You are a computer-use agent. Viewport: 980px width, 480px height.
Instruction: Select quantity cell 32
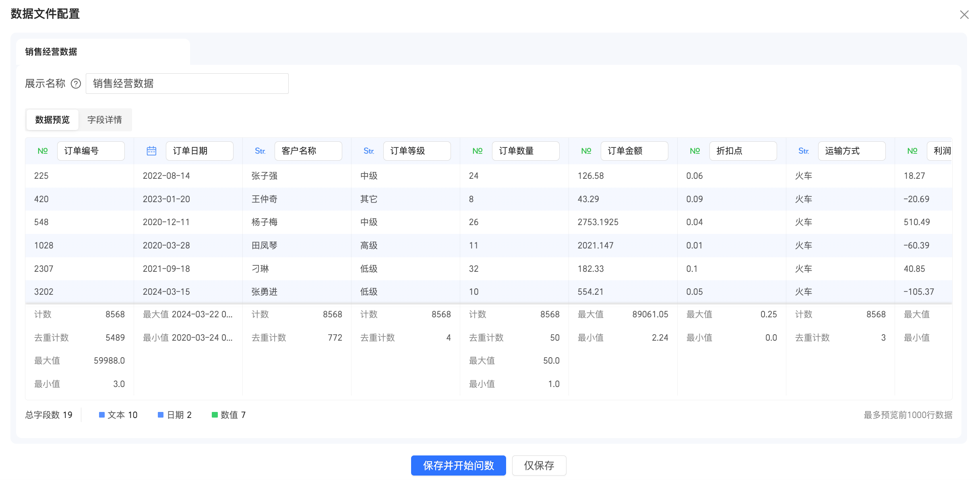coord(514,269)
